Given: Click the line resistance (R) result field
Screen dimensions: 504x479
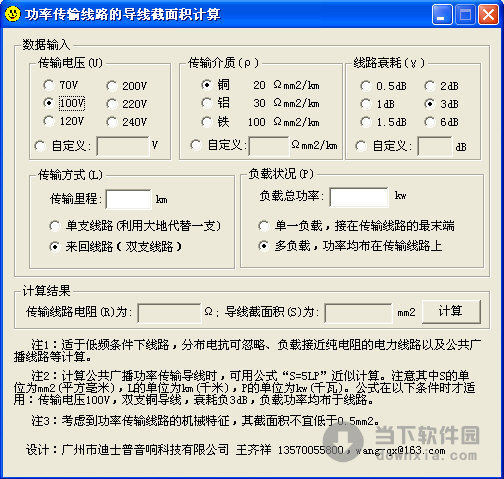Looking at the screenshot, I should tap(169, 313).
